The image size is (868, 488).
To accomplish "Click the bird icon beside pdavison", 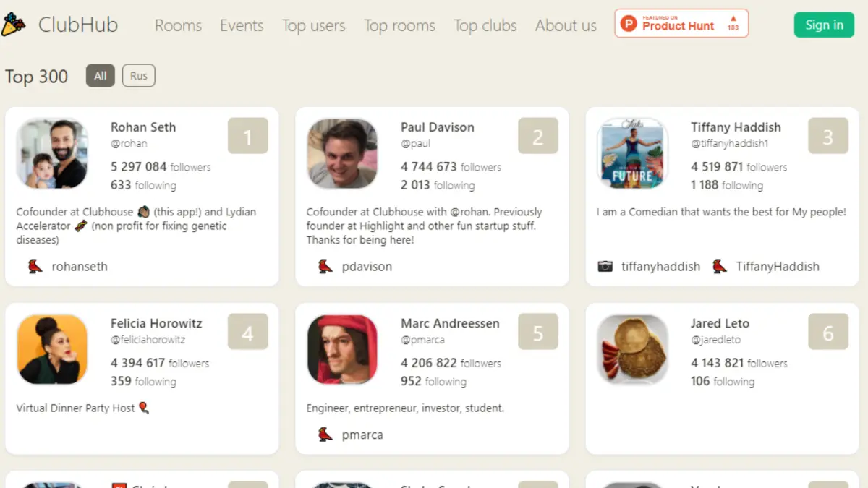I will pos(325,267).
